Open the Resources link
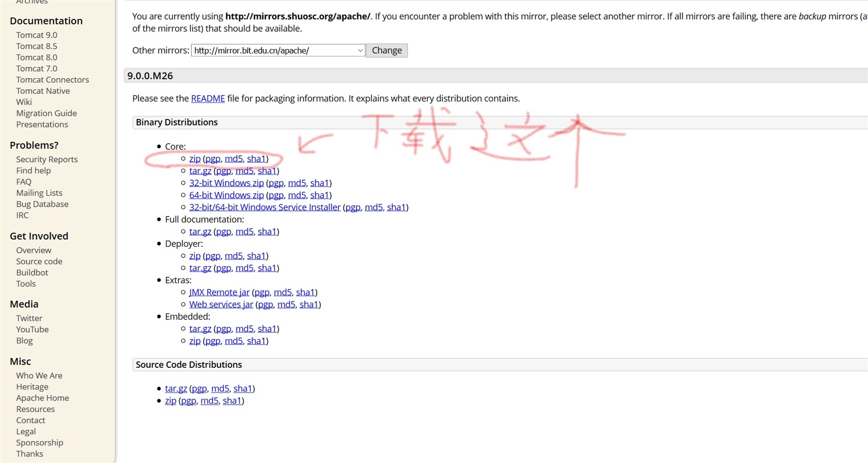Viewport: 868px width, 463px height. pos(35,410)
